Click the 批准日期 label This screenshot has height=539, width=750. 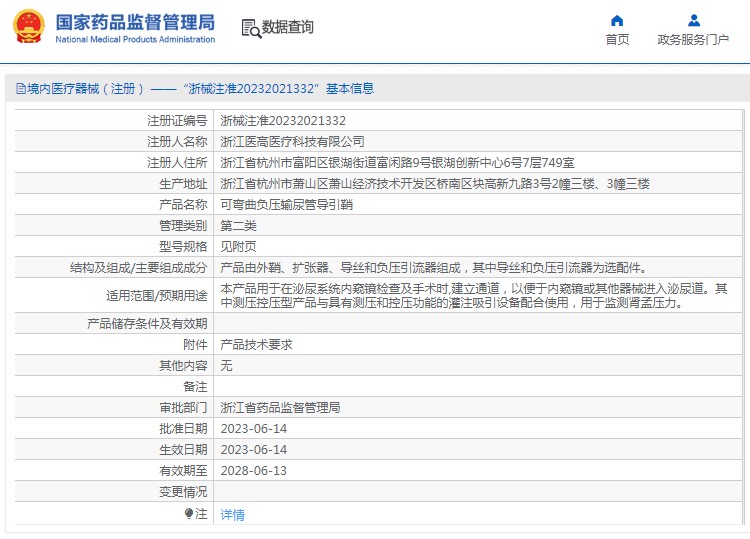(x=183, y=429)
